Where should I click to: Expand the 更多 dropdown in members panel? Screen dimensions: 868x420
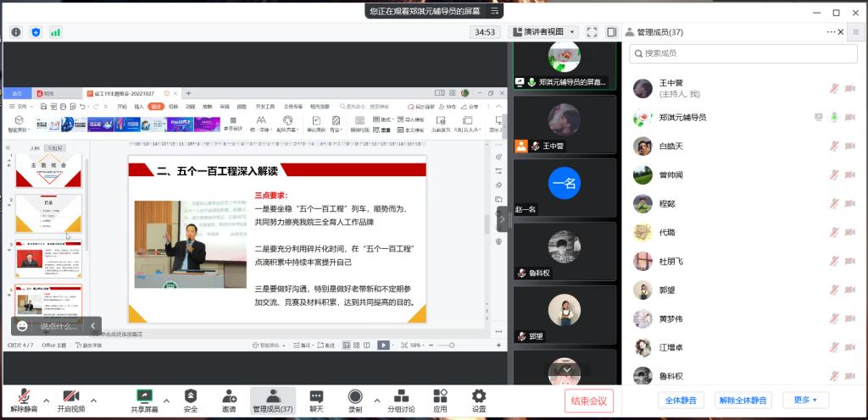coord(805,400)
